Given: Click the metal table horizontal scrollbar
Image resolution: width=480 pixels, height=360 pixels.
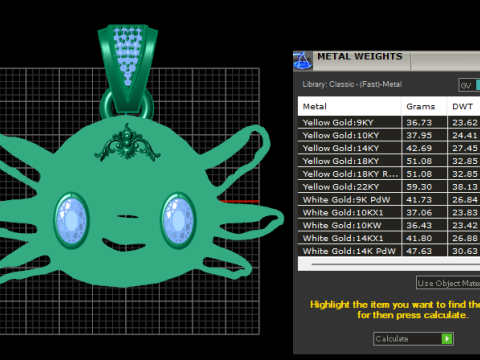Looking at the screenshot, I should (x=389, y=264).
